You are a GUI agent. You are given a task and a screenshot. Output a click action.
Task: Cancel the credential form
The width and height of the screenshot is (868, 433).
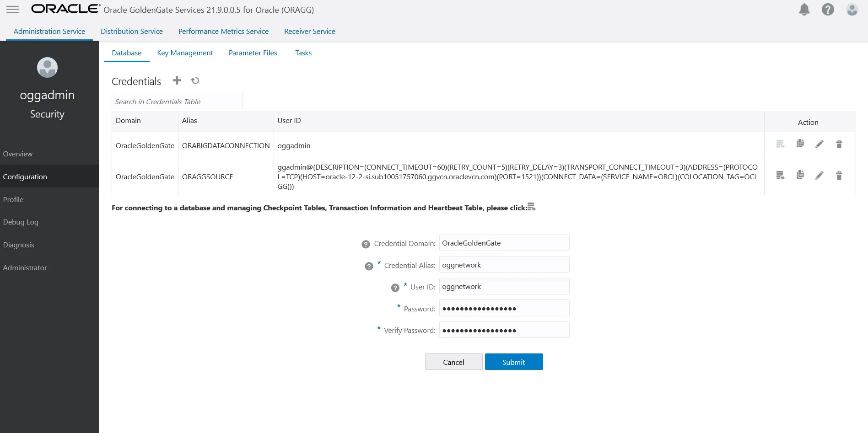453,362
